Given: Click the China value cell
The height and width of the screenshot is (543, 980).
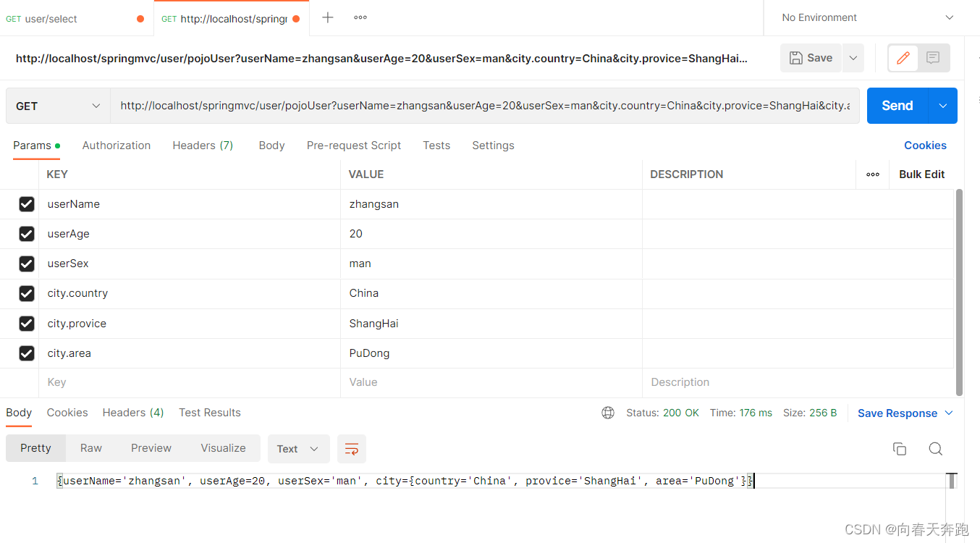Looking at the screenshot, I should pos(491,293).
